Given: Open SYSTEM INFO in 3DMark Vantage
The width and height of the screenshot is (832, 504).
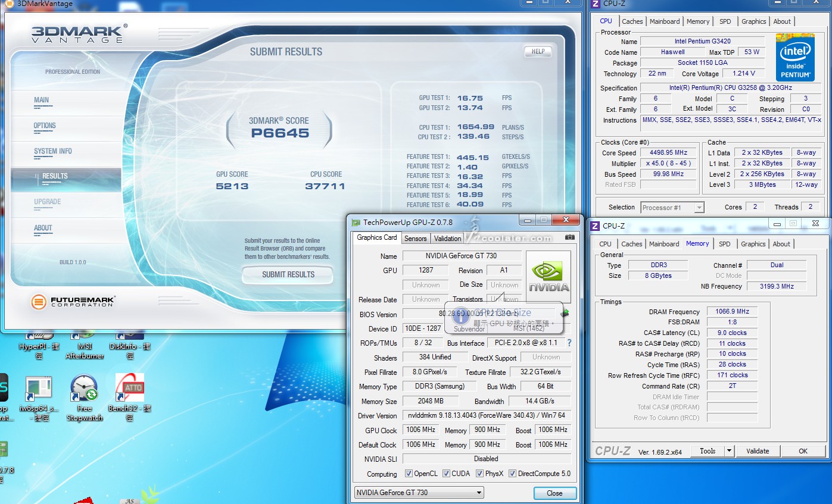Looking at the screenshot, I should click(x=52, y=151).
